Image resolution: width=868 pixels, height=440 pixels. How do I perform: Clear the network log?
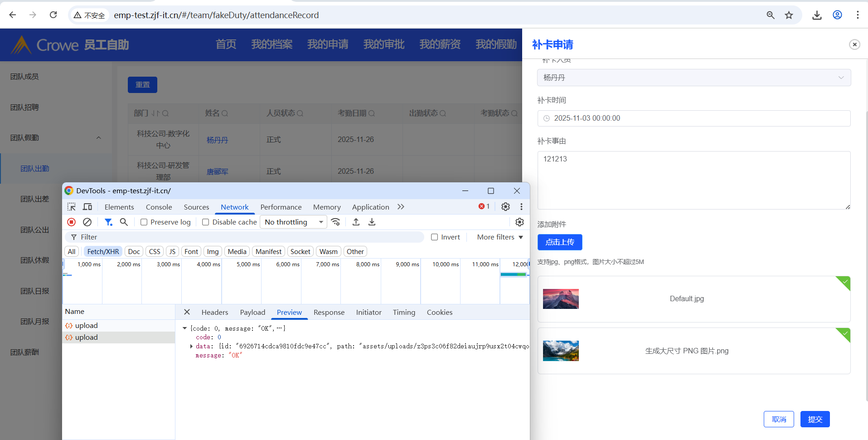(x=87, y=222)
